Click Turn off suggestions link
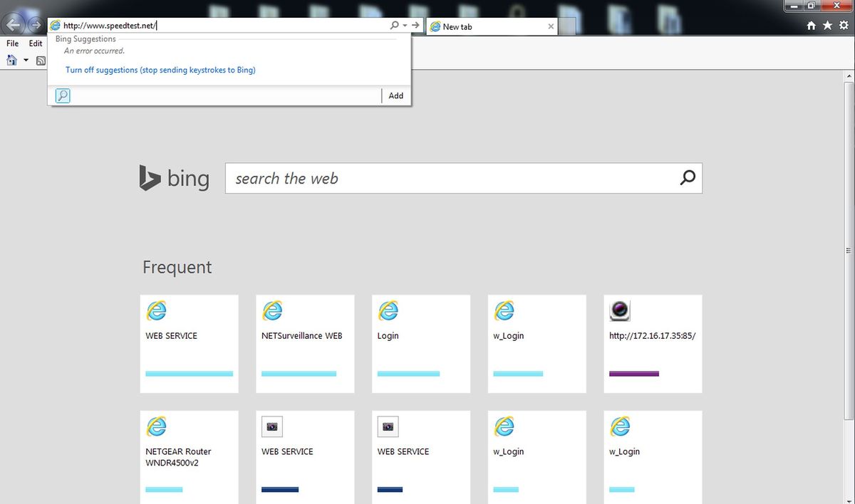855x504 pixels. (x=160, y=70)
